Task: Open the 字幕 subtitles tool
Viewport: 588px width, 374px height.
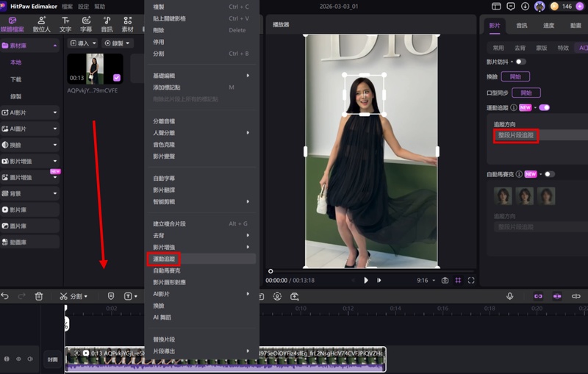Action: click(x=87, y=24)
